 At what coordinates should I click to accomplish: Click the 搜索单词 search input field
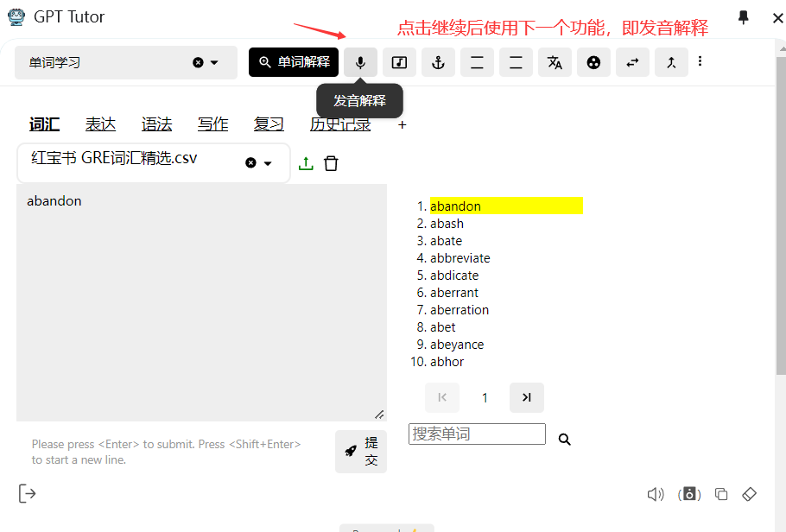point(477,434)
